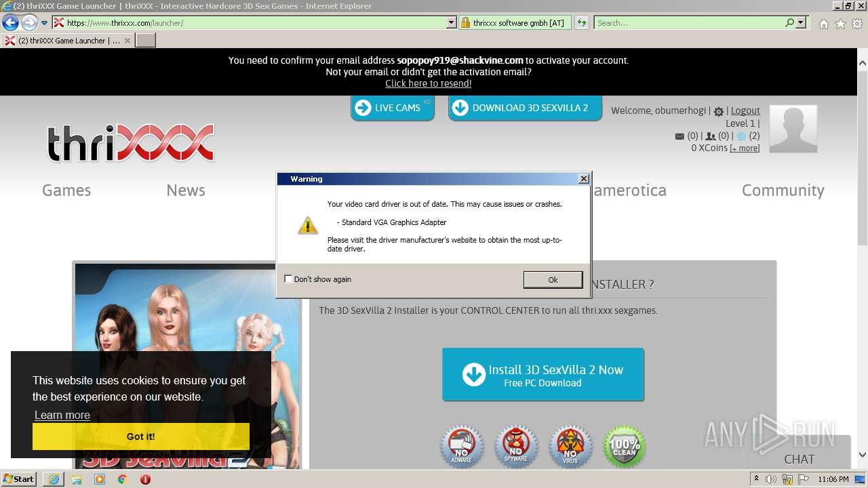Click 'Install 3D SexVilla 2 Now' button
868x488 pixels.
click(x=543, y=375)
